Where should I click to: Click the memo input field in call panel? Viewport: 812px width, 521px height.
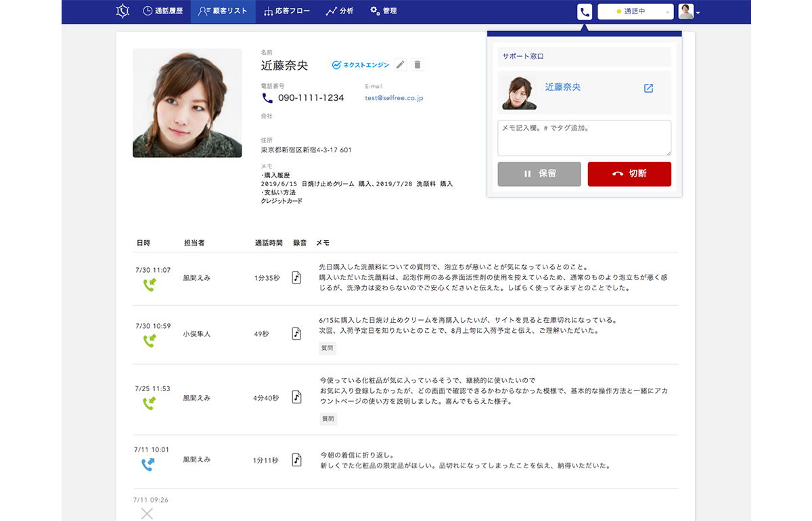point(584,138)
